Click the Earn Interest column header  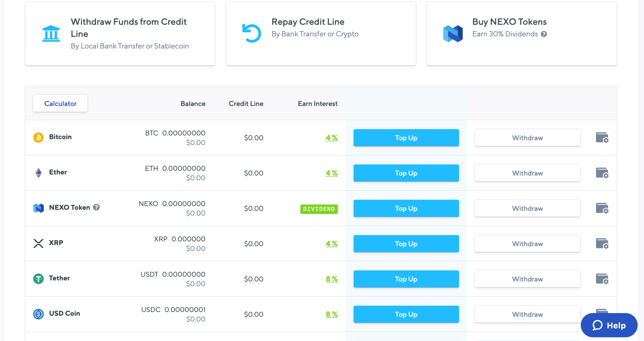click(x=318, y=104)
